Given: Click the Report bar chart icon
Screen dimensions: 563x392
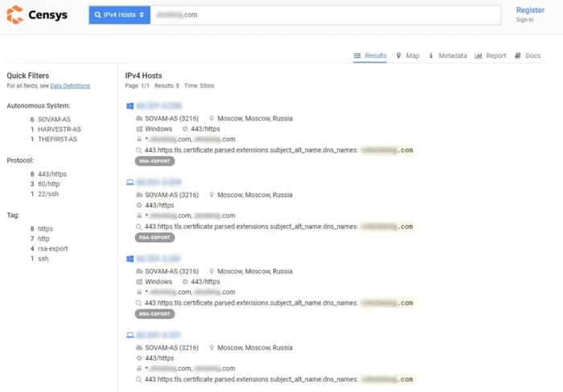Looking at the screenshot, I should point(479,56).
